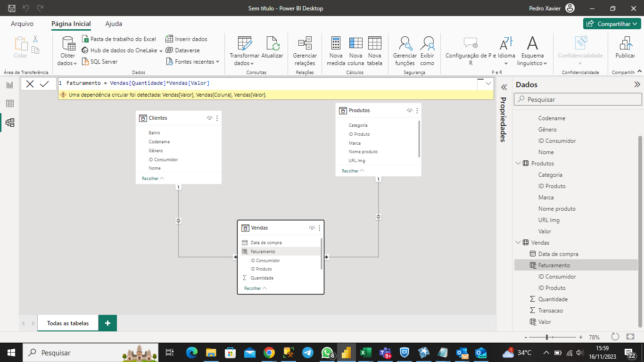Viewport: 644px width, 362px height.
Task: Click the Publicar icon
Action: (x=626, y=43)
